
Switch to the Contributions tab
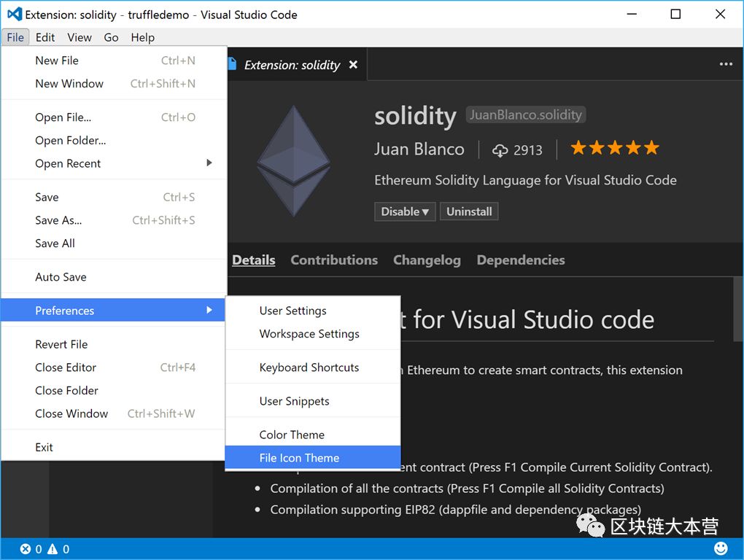[x=334, y=260]
